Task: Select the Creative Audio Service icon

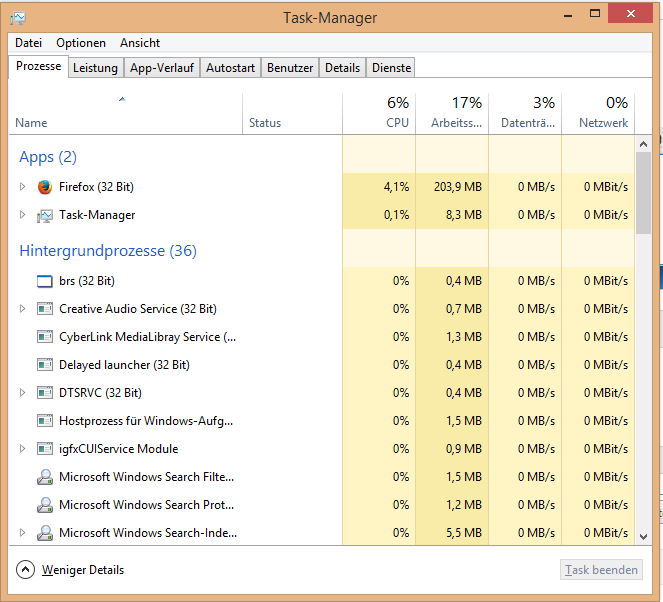Action: coord(45,309)
